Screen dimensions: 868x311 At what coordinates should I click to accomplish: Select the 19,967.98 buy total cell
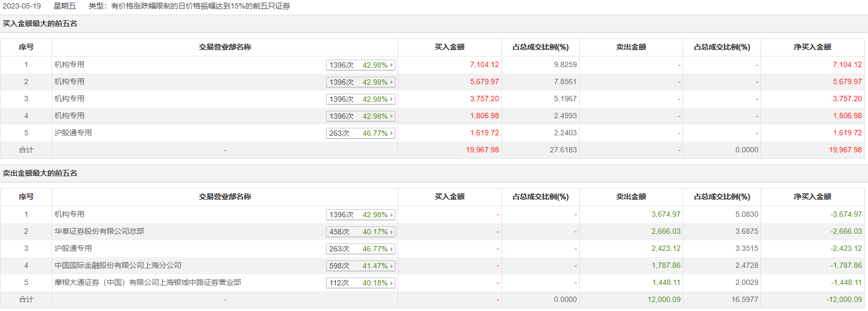(482, 150)
